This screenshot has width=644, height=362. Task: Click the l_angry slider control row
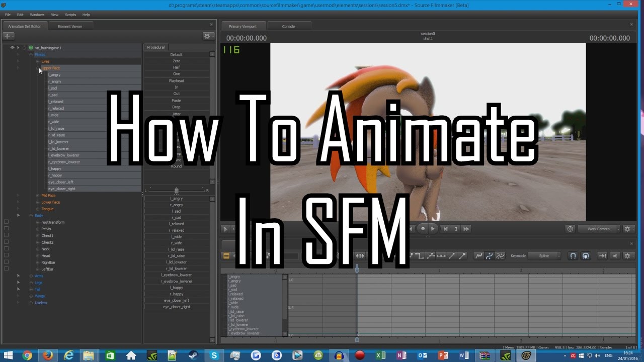click(x=177, y=199)
